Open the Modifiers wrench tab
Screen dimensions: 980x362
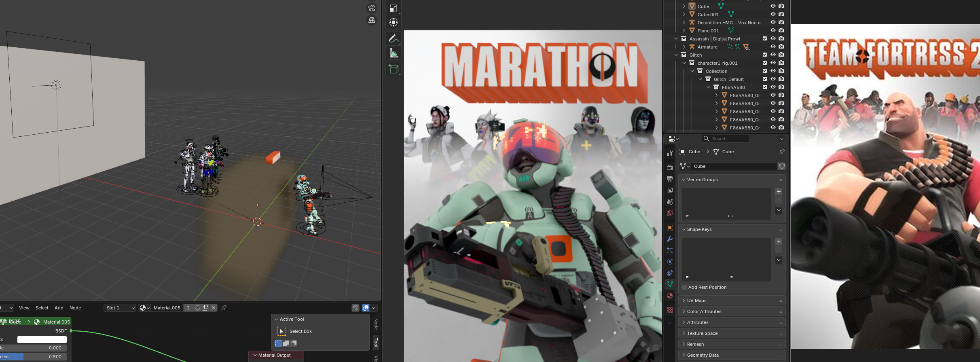(x=670, y=239)
